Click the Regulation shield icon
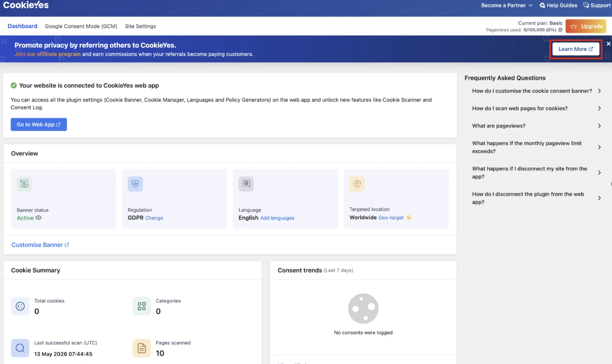This screenshot has width=612, height=364. (135, 184)
